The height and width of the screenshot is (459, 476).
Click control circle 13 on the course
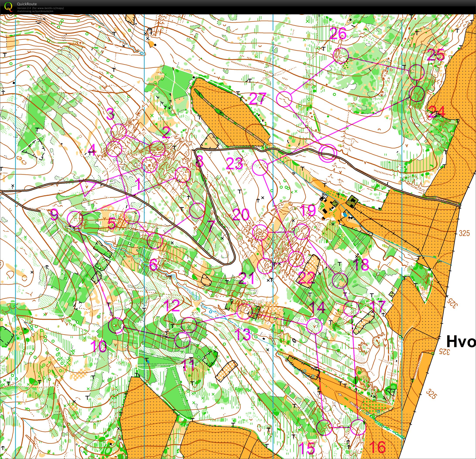[x=244, y=311]
